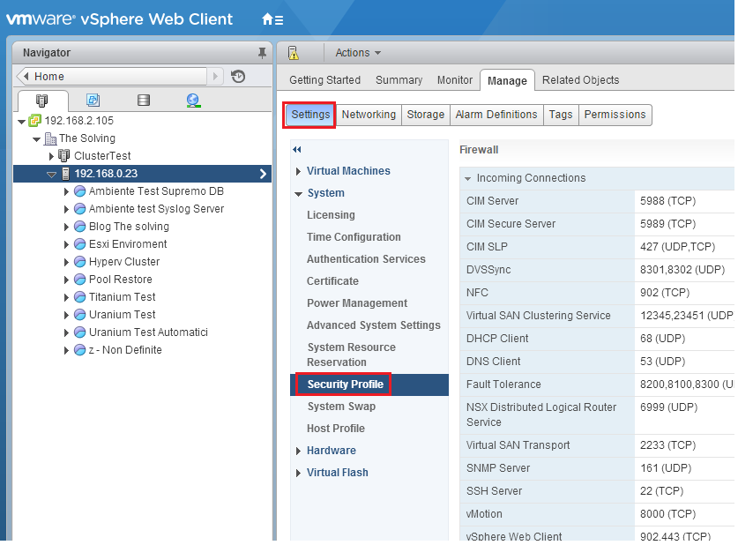Switch to Networking sub-tab
The height and width of the screenshot is (560, 738).
(369, 115)
